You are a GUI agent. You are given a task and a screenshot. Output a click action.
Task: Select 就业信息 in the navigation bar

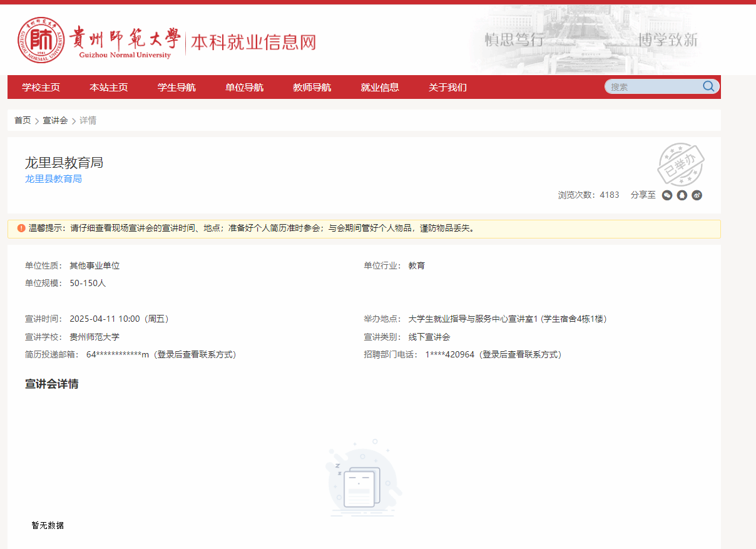pos(380,88)
